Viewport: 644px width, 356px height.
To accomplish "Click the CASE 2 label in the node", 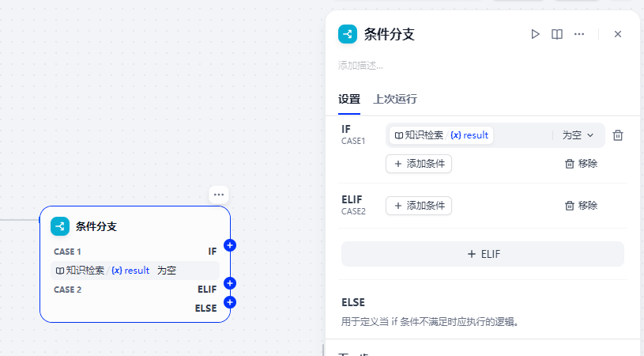I will pyautogui.click(x=67, y=290).
